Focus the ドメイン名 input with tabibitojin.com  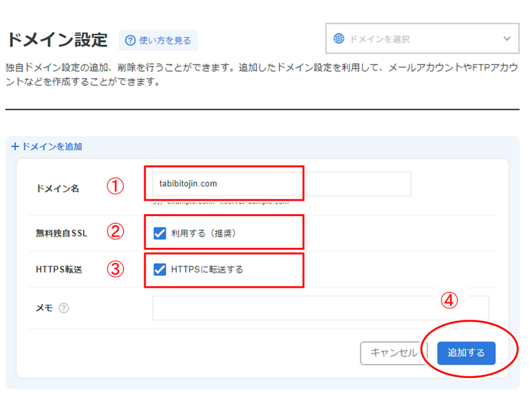(x=281, y=184)
